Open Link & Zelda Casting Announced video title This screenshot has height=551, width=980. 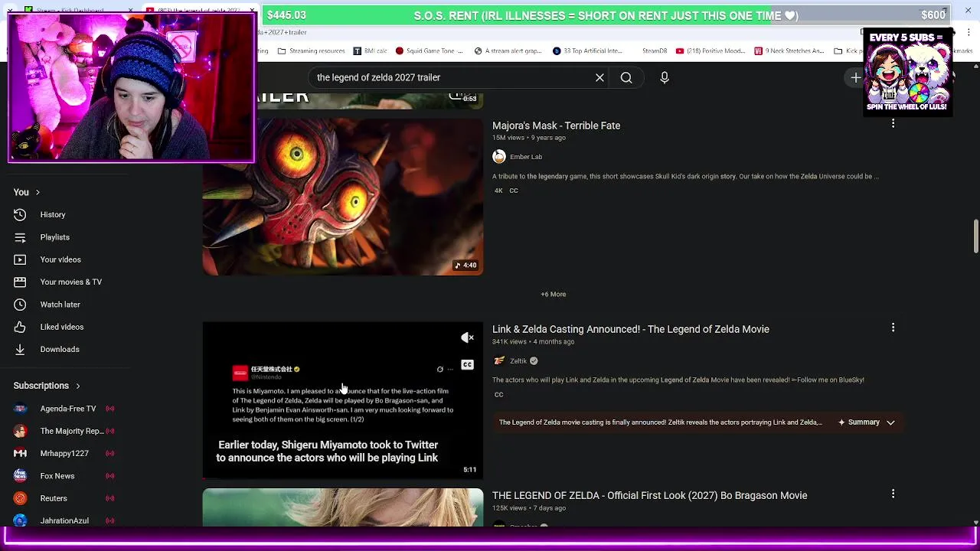point(631,329)
